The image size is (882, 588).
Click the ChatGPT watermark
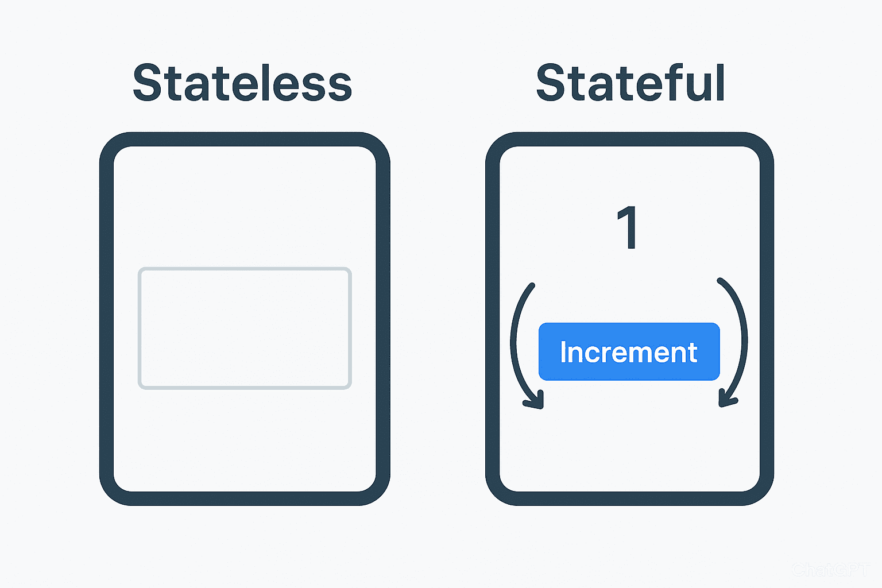(830, 569)
